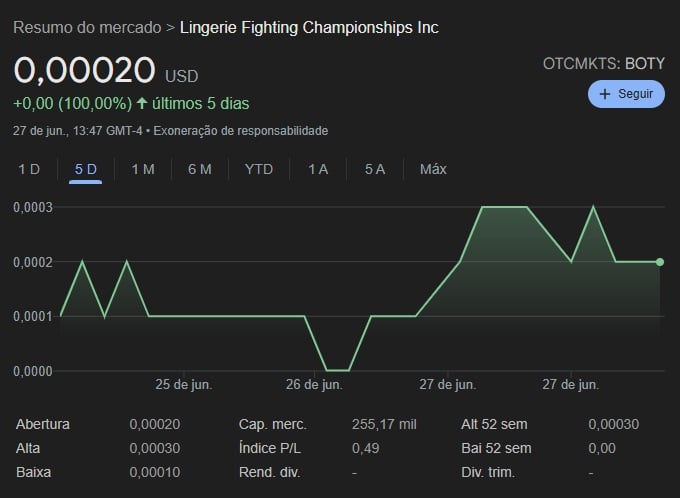
Task: Click the plus icon in Seguir button
Action: pyautogui.click(x=605, y=94)
